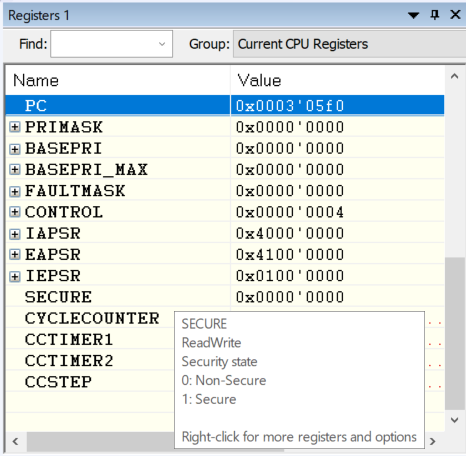This screenshot has width=466, height=456.
Task: Click the horizontal scrollbar left arrow
Action: (x=15, y=441)
